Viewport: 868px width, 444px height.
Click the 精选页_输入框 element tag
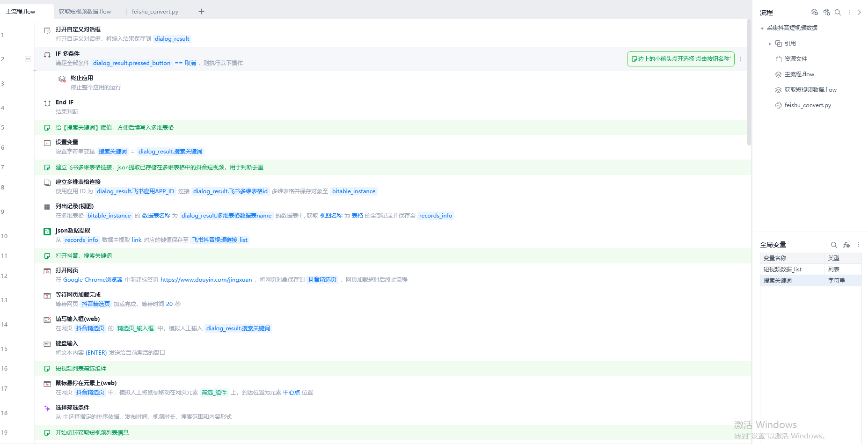click(x=135, y=328)
